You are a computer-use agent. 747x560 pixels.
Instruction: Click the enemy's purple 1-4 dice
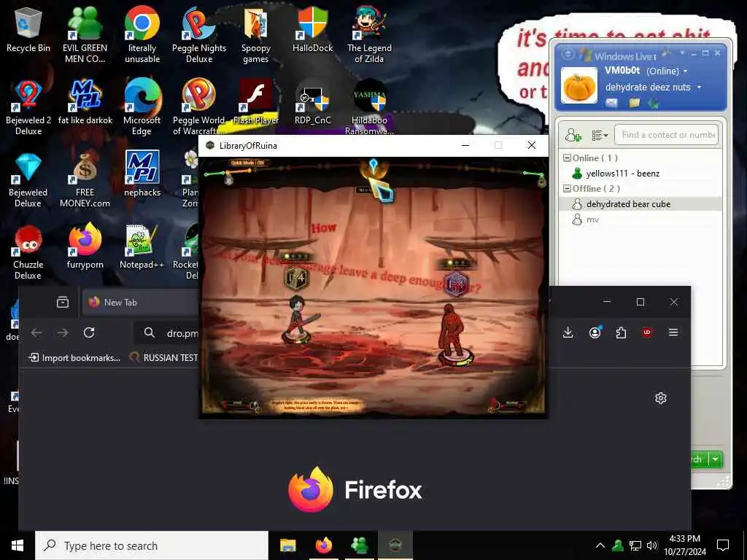point(455,284)
